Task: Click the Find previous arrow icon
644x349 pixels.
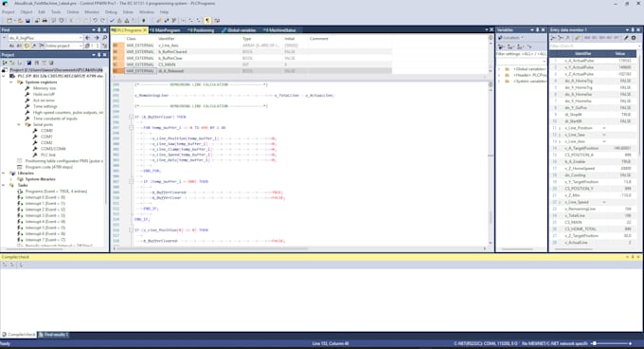Action: tap(88, 37)
